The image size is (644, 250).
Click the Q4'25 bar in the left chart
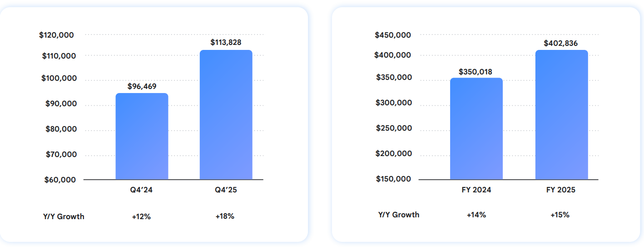[226, 115]
